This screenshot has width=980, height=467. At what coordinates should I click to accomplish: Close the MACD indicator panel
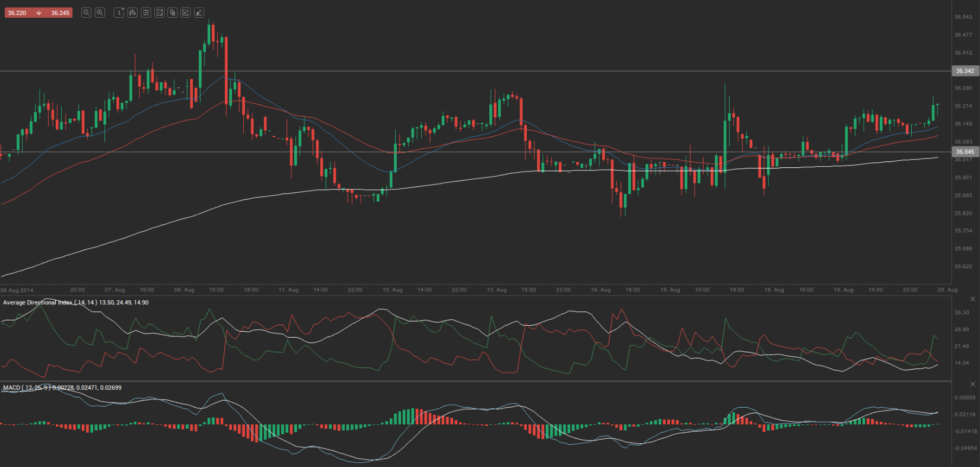[972, 385]
